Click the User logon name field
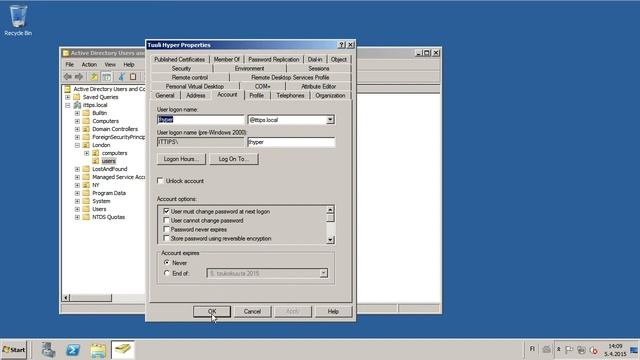640x360 pixels. pos(201,120)
